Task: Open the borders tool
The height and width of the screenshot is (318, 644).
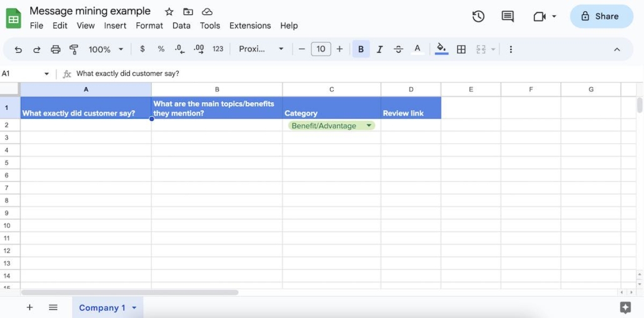Action: [461, 49]
